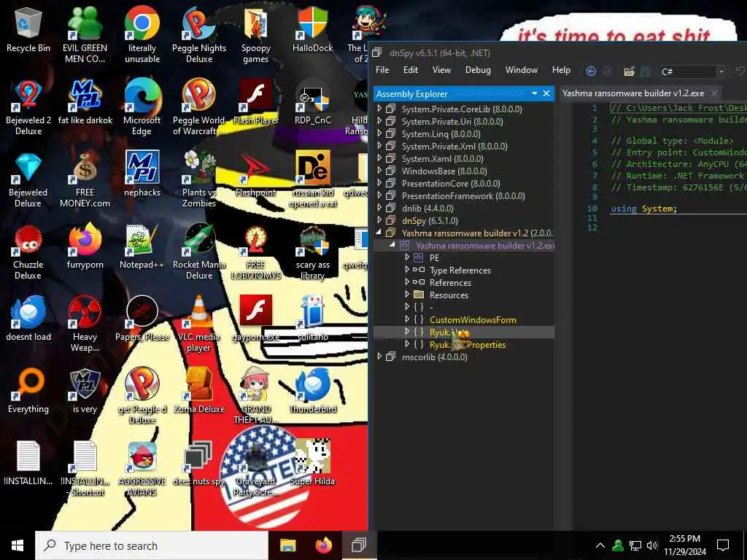
Task: Click dnSpy open file toolbar icon
Action: pyautogui.click(x=630, y=71)
